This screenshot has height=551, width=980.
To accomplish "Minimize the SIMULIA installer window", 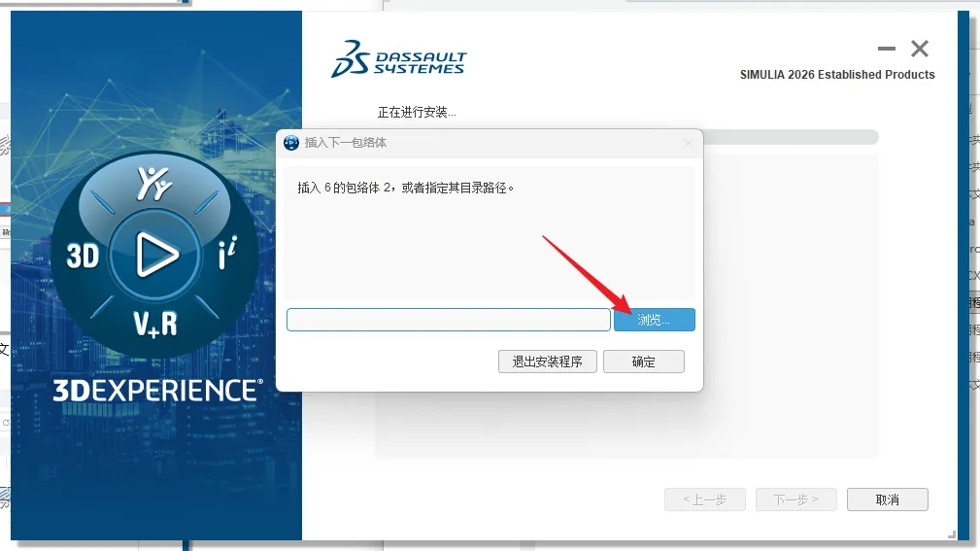I will coord(886,49).
